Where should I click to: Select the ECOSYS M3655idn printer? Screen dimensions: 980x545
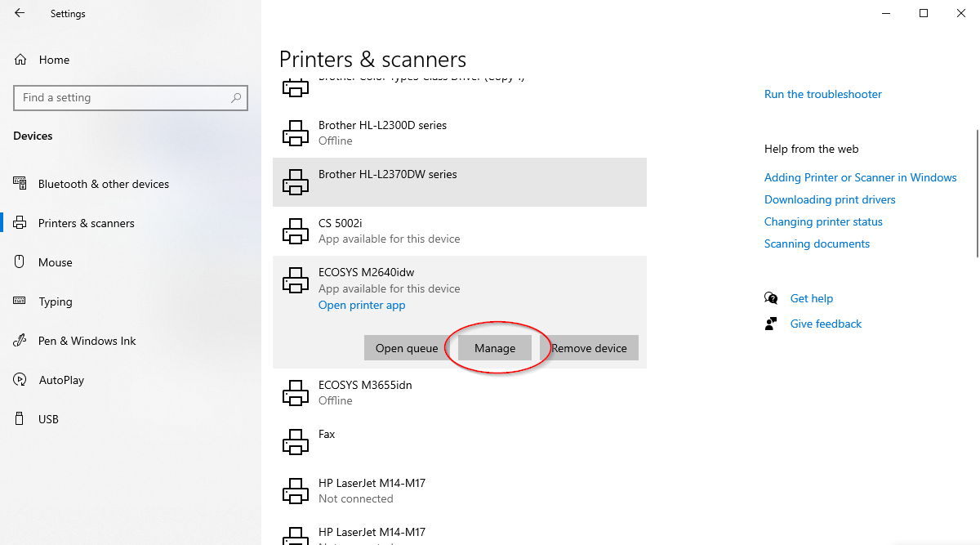click(460, 393)
